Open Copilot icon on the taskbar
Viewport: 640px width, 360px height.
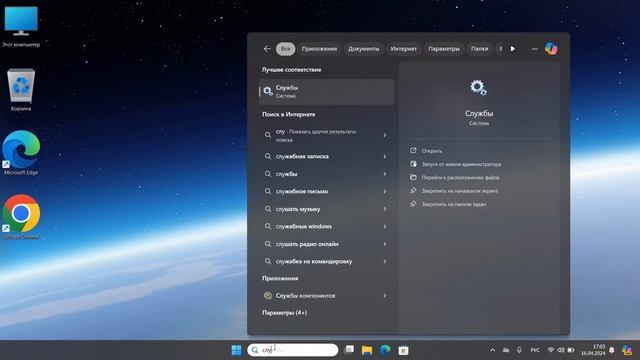tap(627, 350)
